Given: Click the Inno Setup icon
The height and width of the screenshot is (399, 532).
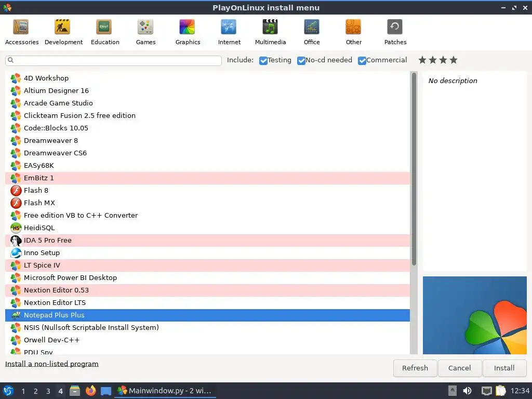Looking at the screenshot, I should pyautogui.click(x=16, y=253).
